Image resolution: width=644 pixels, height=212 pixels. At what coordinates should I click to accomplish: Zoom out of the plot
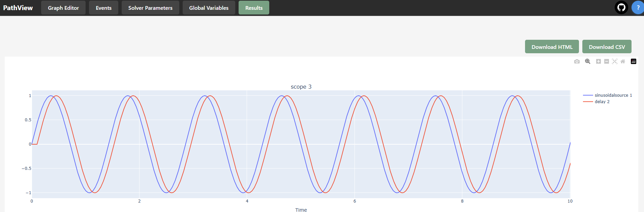tap(607, 61)
